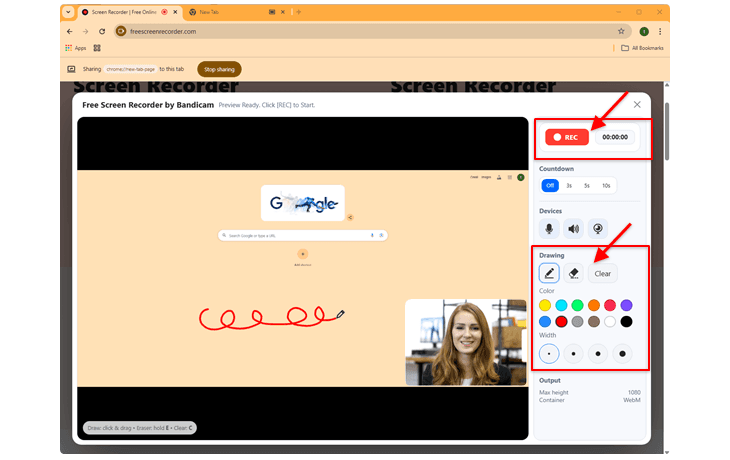The height and width of the screenshot is (460, 730).
Task: Pick the purple color swatch
Action: [x=626, y=305]
